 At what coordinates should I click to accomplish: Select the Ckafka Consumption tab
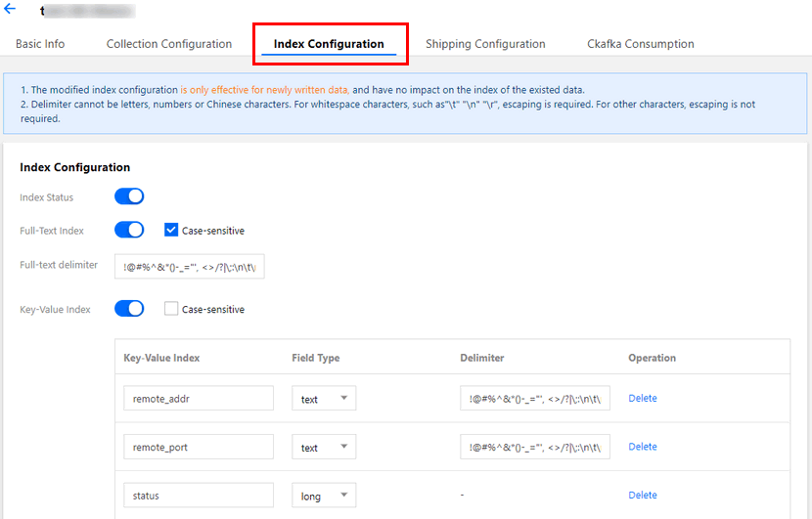[641, 44]
